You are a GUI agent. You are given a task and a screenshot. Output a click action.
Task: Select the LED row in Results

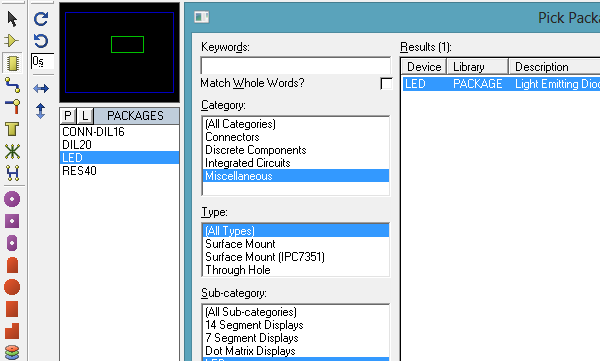[x=501, y=84]
